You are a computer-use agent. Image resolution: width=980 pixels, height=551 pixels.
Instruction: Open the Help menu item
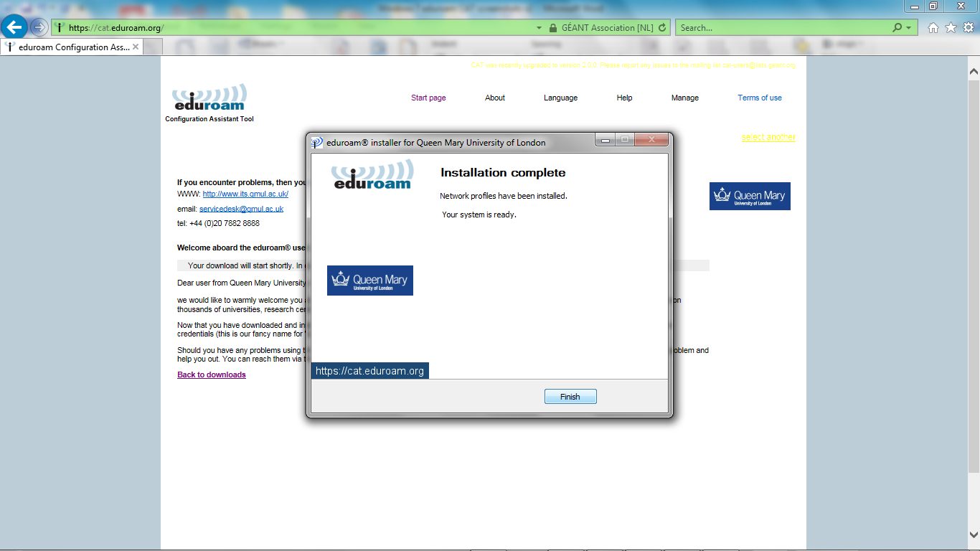click(x=624, y=98)
